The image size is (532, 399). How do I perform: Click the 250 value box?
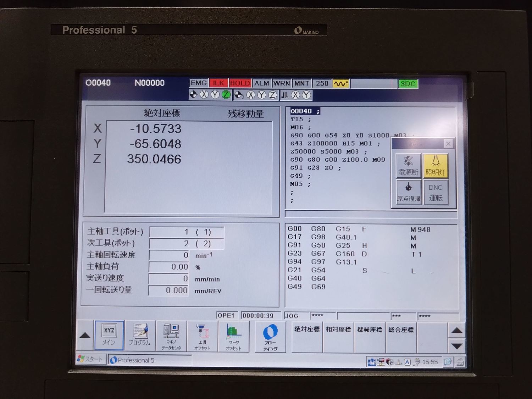(322, 83)
